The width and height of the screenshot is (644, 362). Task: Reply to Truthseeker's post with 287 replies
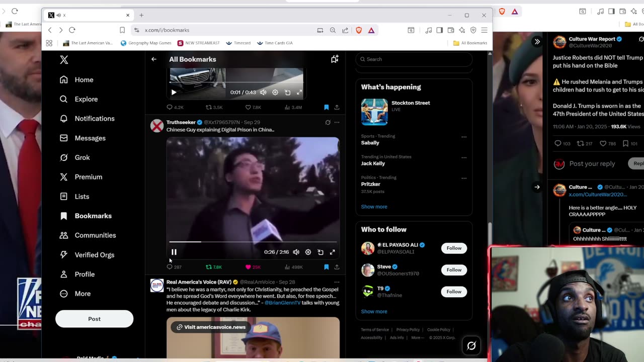[x=174, y=267]
